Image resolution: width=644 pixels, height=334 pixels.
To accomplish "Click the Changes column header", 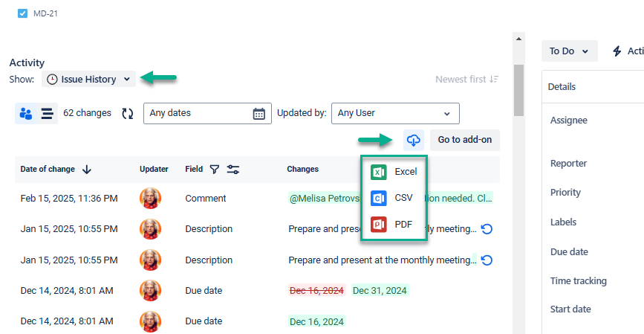I will click(303, 169).
